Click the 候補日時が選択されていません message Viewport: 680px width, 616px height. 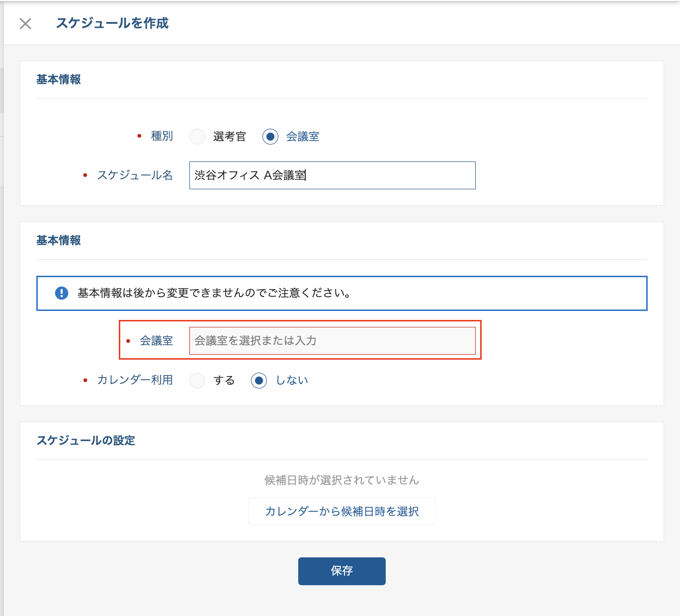coord(341,480)
